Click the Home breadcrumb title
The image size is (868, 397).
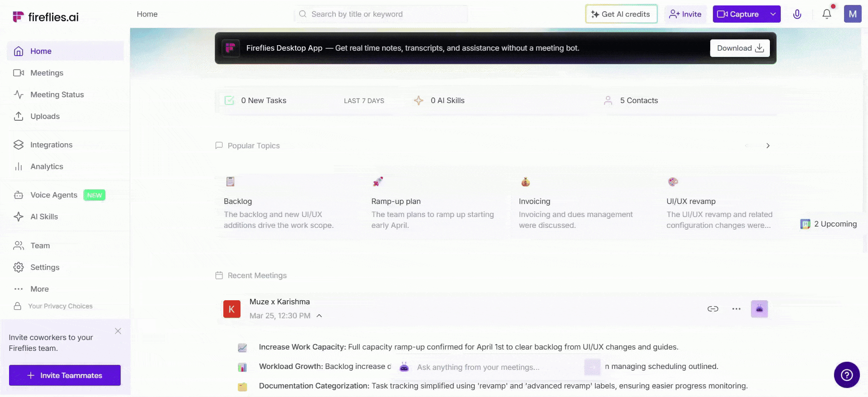[x=147, y=14]
